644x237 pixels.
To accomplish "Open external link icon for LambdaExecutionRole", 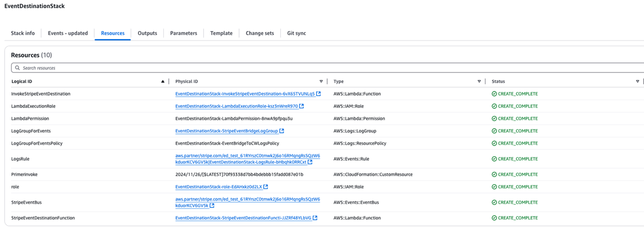I will [302, 106].
